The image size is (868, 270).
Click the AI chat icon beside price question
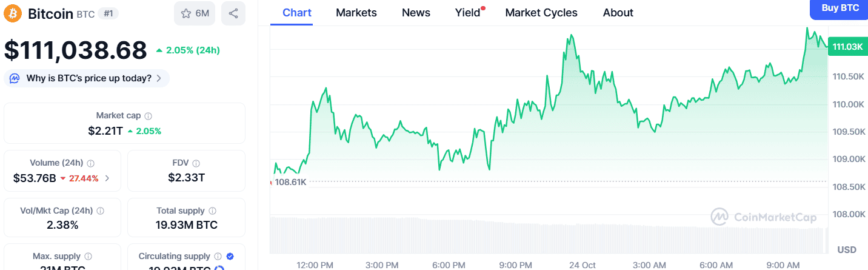click(16, 78)
